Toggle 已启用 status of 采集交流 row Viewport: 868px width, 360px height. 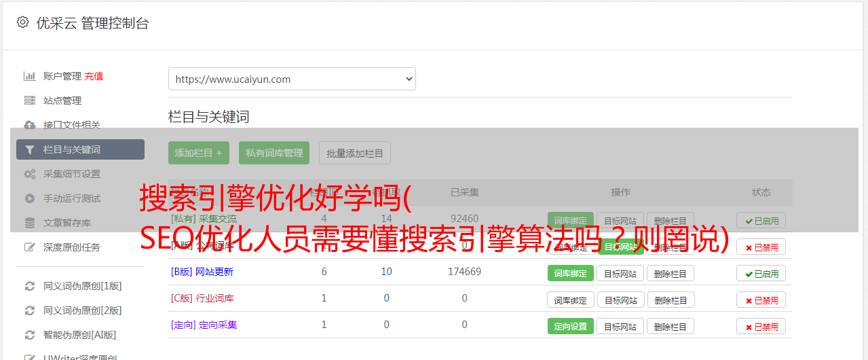761,220
